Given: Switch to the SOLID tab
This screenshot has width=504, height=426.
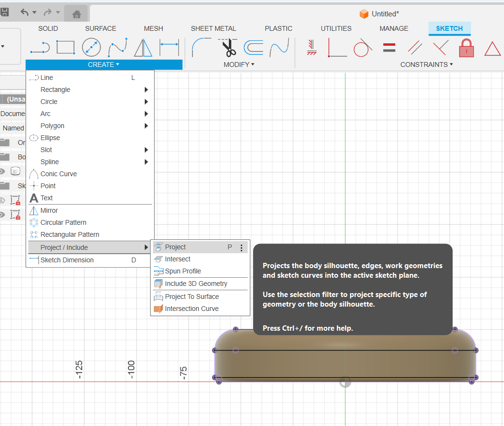Looking at the screenshot, I should (48, 28).
